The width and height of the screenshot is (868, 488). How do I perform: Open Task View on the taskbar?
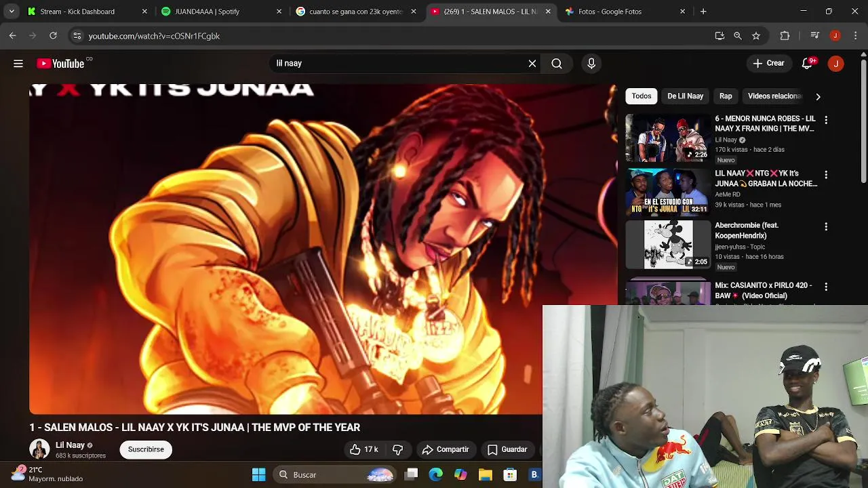click(412, 475)
